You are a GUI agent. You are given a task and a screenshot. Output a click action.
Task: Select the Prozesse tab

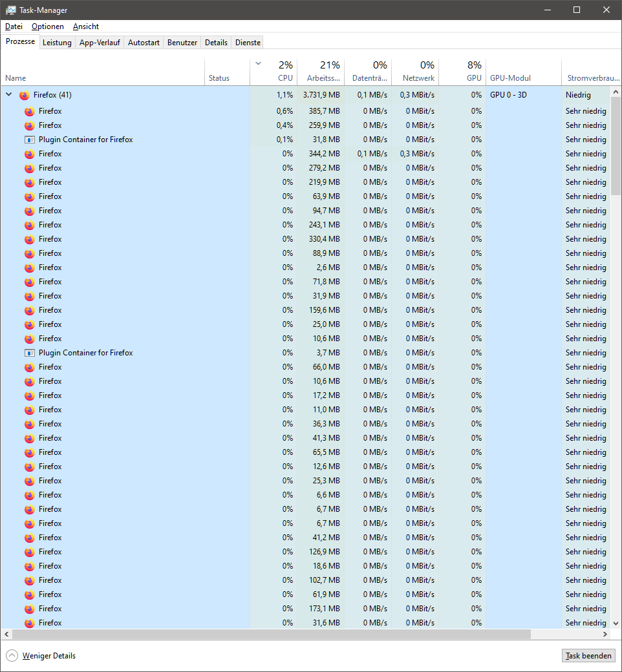(20, 41)
